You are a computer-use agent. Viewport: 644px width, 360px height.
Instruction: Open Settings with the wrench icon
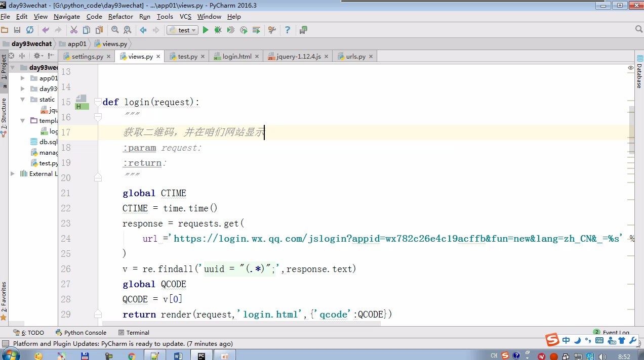[x=272, y=30]
